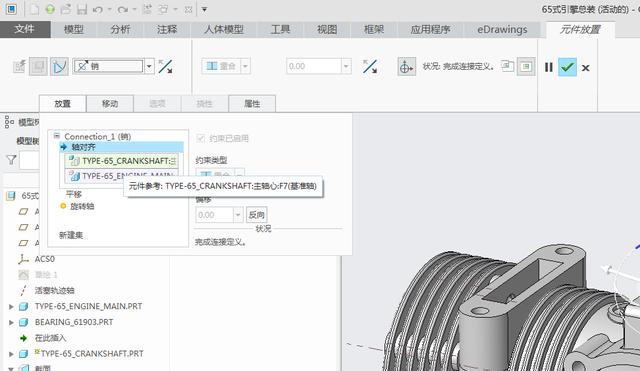The image size is (640, 371).
Task: Click the Redo arrow icon
Action: 122,9
